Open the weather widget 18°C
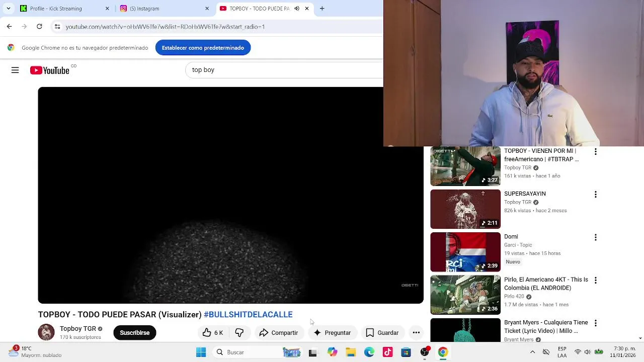Viewport: 644px width, 362px height. click(35, 352)
